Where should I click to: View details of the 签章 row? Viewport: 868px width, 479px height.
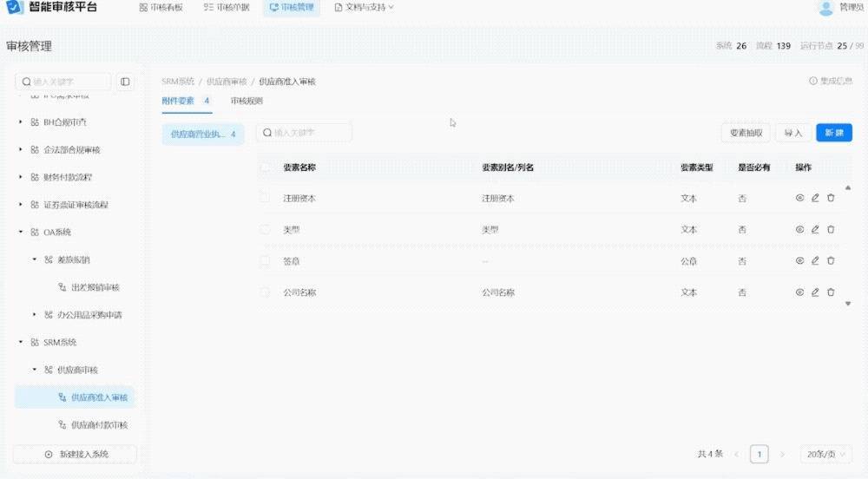[x=799, y=260]
